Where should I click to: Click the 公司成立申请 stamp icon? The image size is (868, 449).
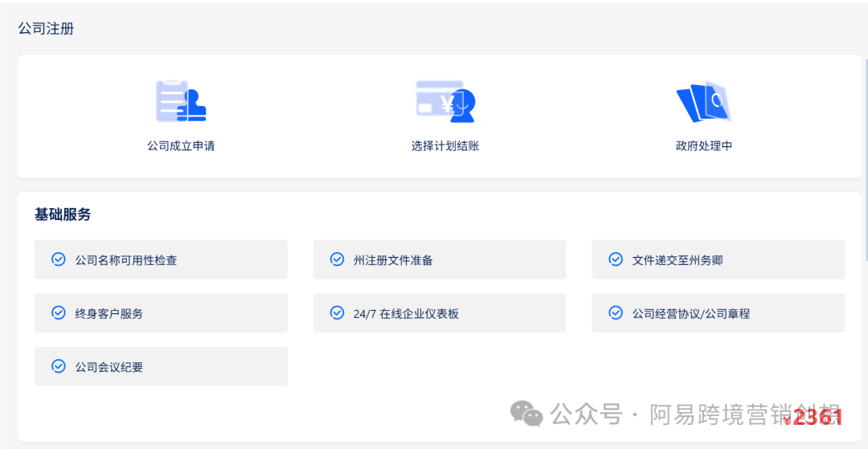pyautogui.click(x=181, y=101)
